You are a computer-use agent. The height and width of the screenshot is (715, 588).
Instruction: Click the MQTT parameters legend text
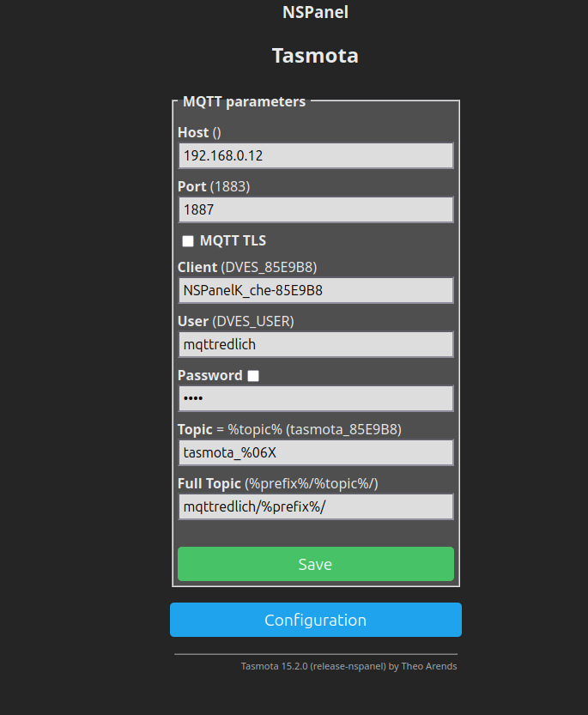point(244,101)
